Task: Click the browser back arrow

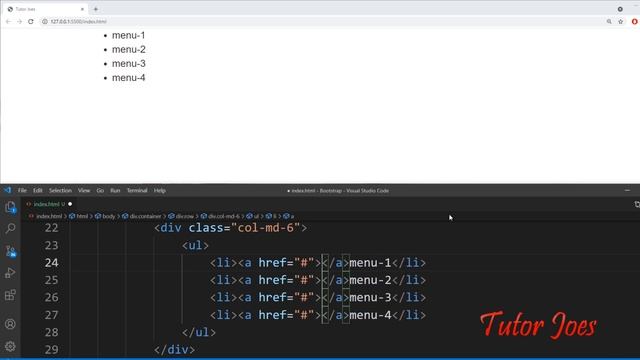Action: (x=8, y=21)
